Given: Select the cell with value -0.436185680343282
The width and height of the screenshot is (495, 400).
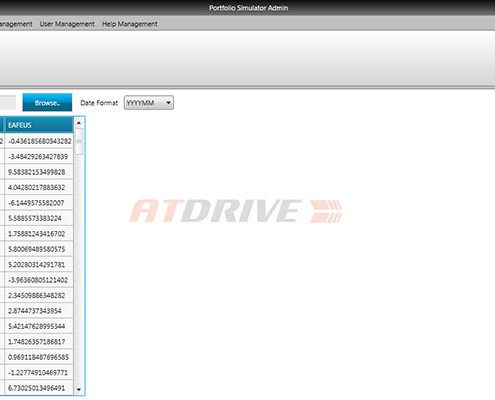Looking at the screenshot, I should 39,141.
